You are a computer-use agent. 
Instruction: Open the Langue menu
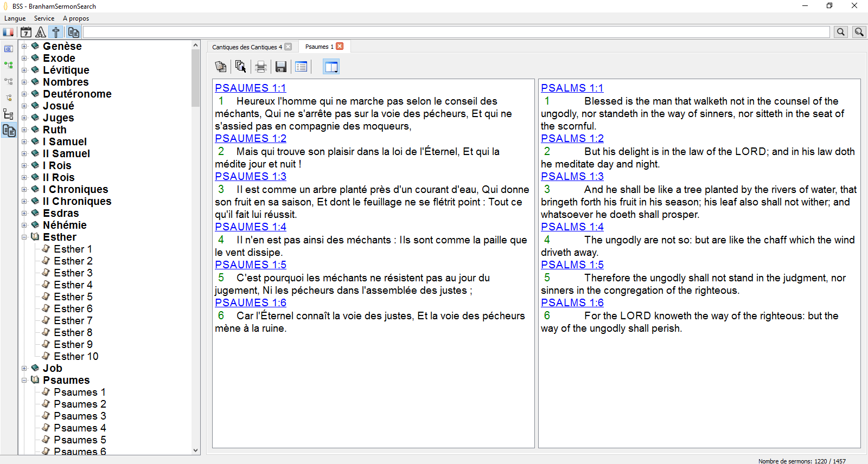click(15, 18)
